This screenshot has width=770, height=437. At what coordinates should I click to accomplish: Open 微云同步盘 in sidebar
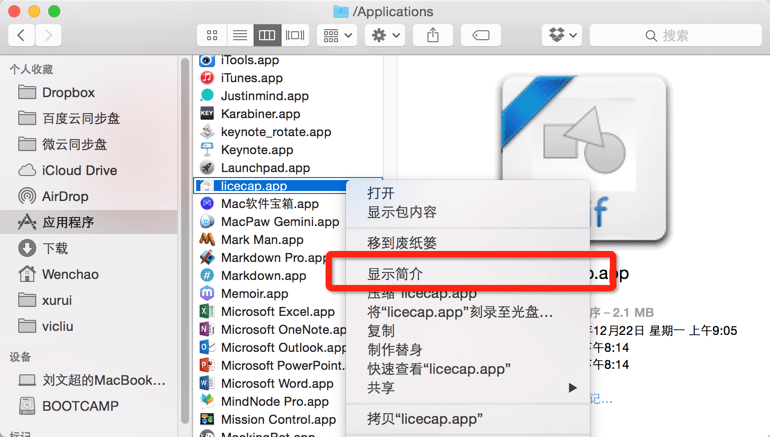(x=88, y=144)
